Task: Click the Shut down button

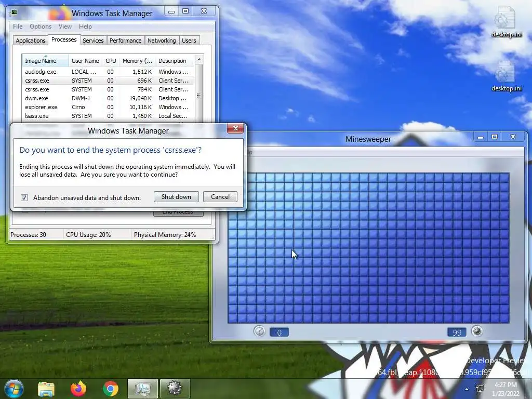Action: coord(176,197)
